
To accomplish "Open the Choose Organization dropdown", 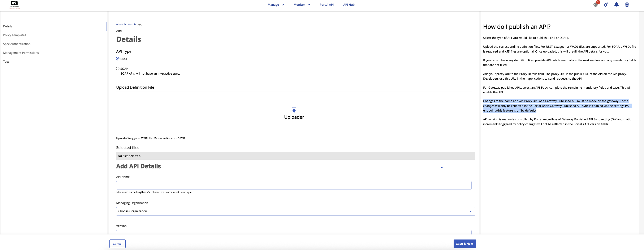I will coord(295,211).
